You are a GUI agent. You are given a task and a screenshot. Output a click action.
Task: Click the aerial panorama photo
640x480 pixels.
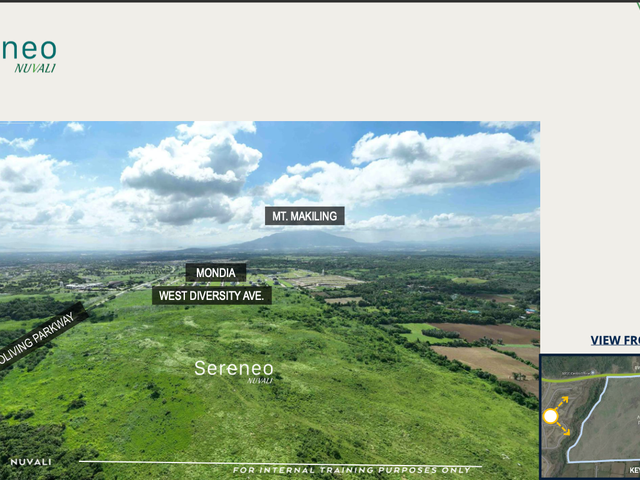click(269, 300)
